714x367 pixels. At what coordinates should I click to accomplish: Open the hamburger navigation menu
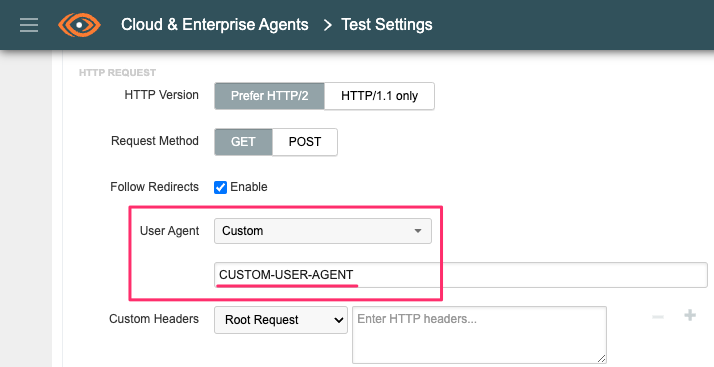29,25
